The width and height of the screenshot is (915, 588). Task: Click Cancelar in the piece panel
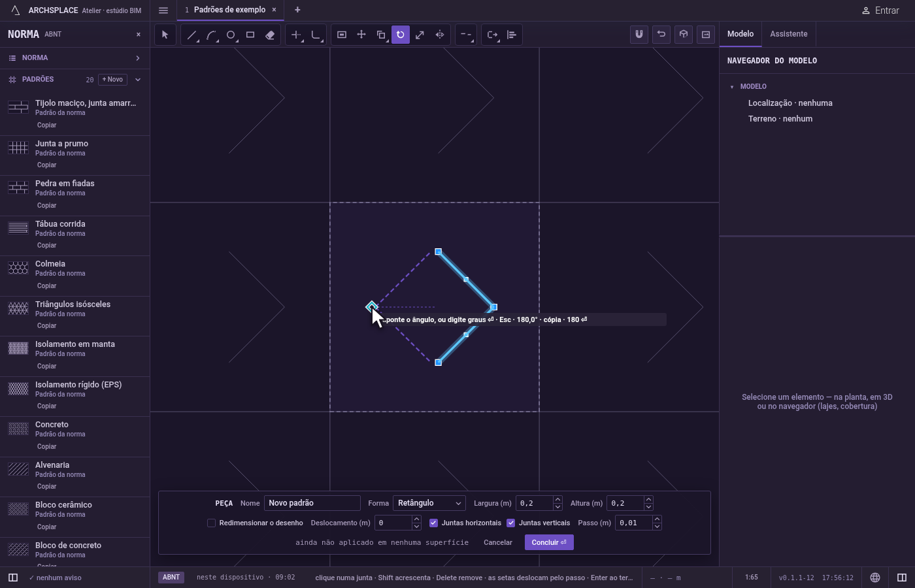pos(498,542)
